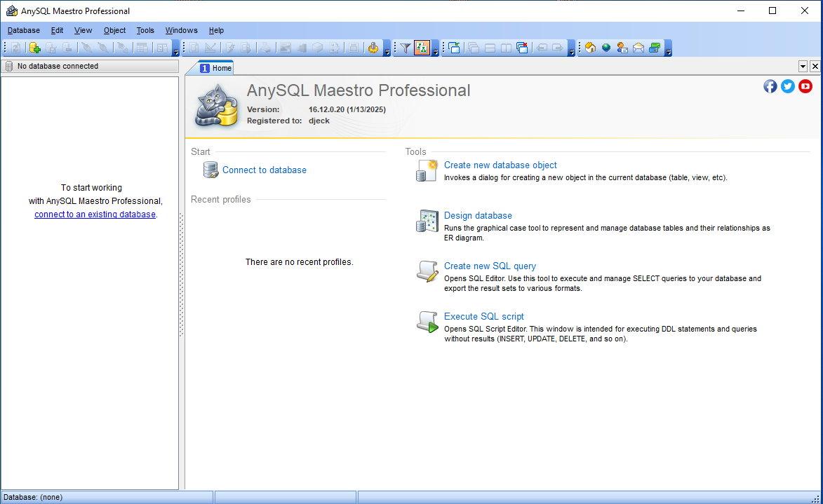Click the tile windows horizontally icon
This screenshot has height=504, width=823.
click(x=490, y=48)
